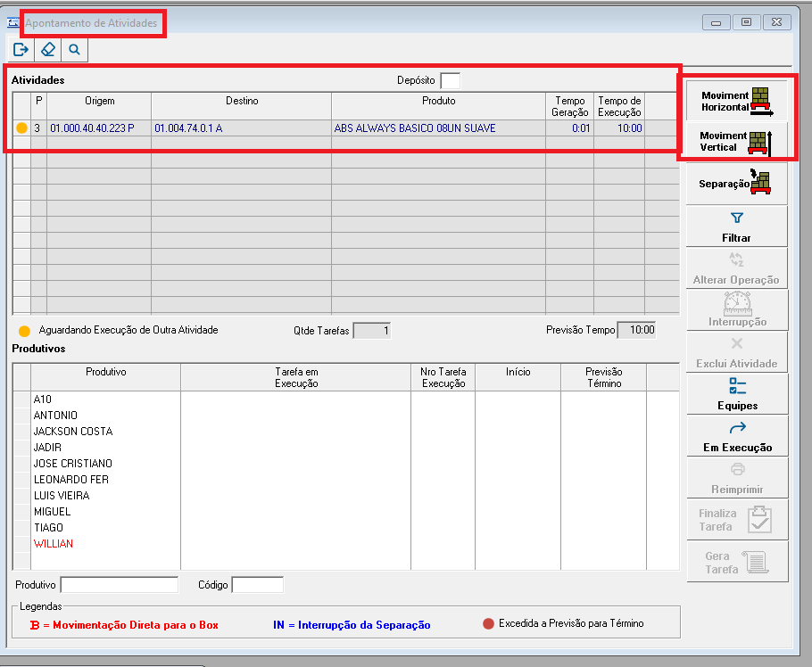
Task: Minimize the Apontamento de Atividades window
Action: pyautogui.click(x=717, y=22)
